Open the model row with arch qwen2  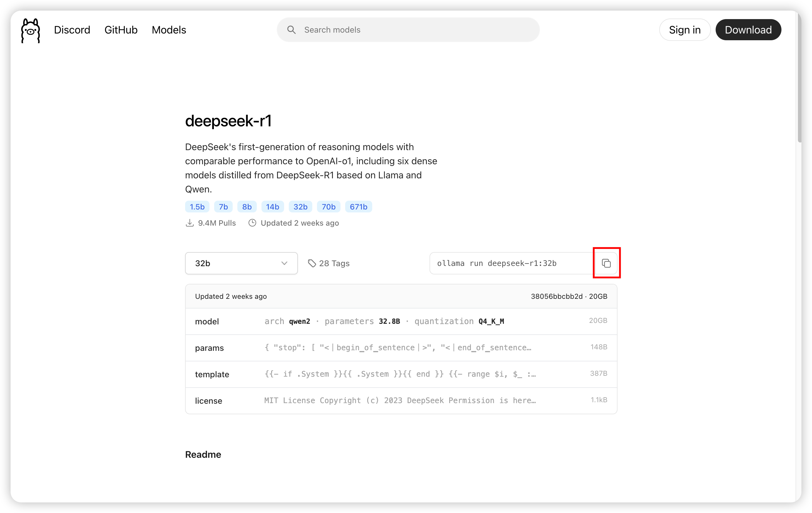401,321
